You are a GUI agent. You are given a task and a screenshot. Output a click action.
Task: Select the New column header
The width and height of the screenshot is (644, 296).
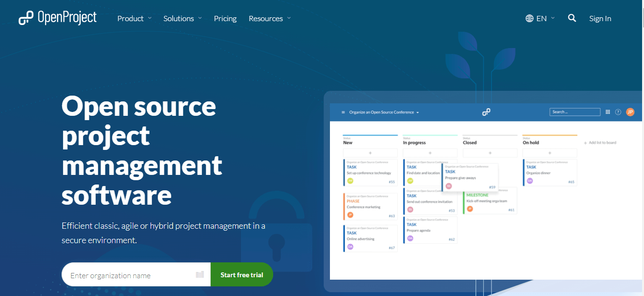[x=348, y=143]
